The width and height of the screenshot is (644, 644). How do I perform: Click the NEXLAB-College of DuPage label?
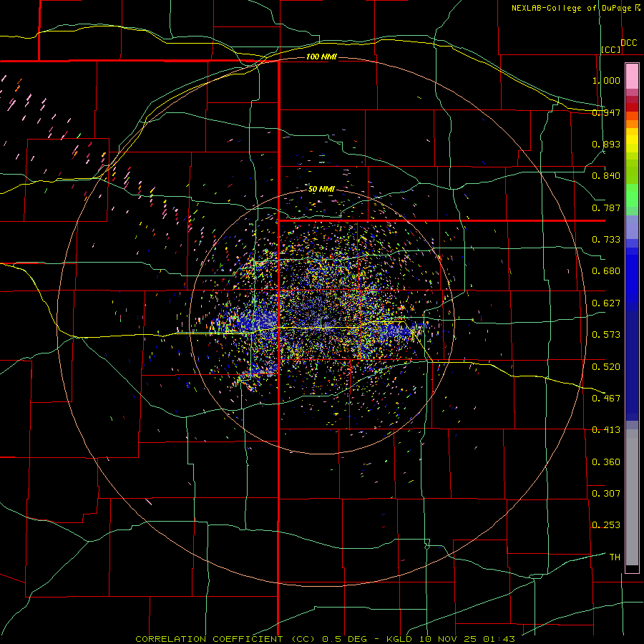[x=571, y=8]
